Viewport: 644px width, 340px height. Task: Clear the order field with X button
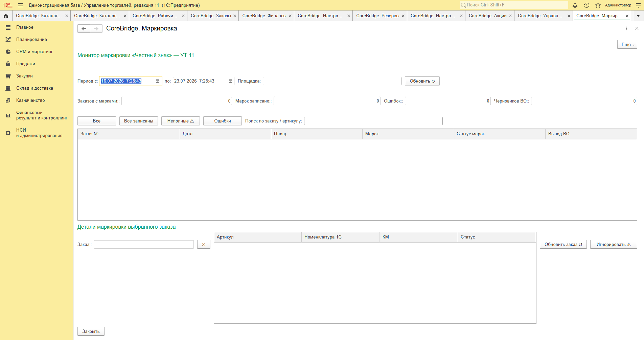tap(204, 245)
